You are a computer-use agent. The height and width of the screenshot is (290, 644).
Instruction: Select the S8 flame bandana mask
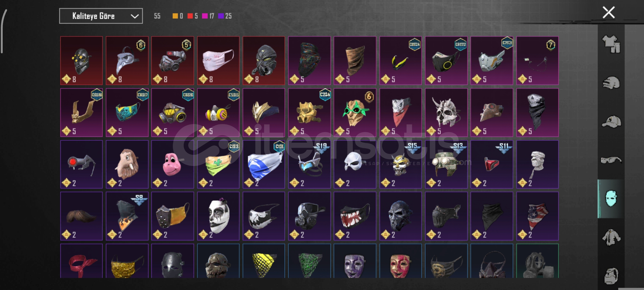(127, 216)
